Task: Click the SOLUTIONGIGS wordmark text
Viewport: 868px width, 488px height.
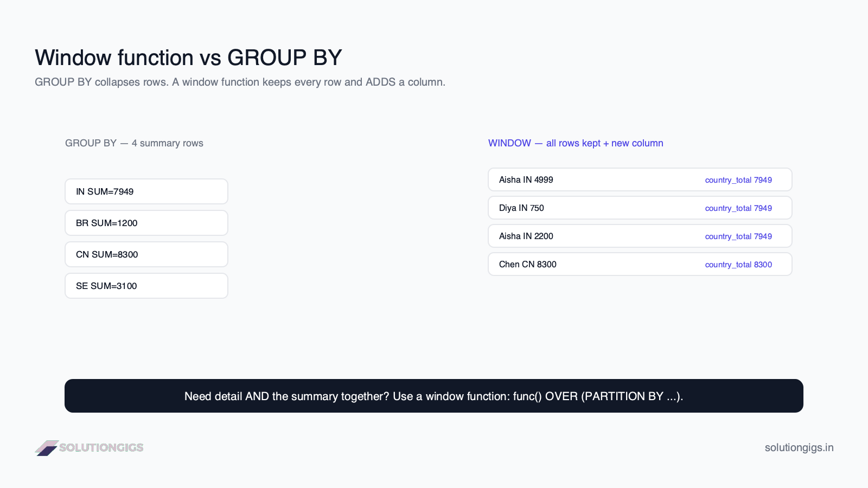Action: 101,447
